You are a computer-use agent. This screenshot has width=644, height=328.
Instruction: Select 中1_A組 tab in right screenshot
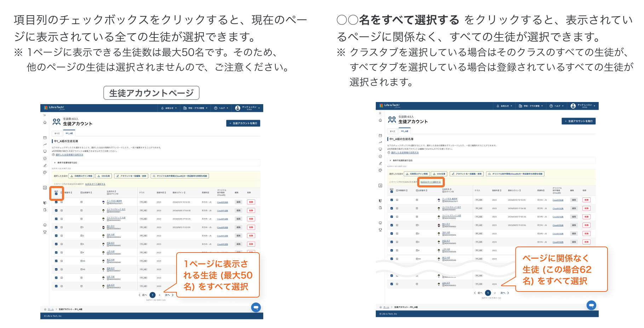[x=404, y=131]
